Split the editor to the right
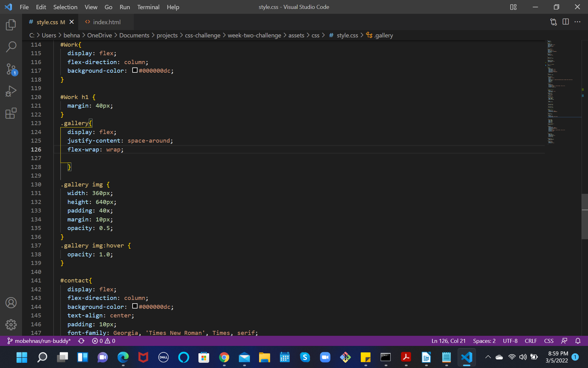This screenshot has width=588, height=368. click(565, 22)
